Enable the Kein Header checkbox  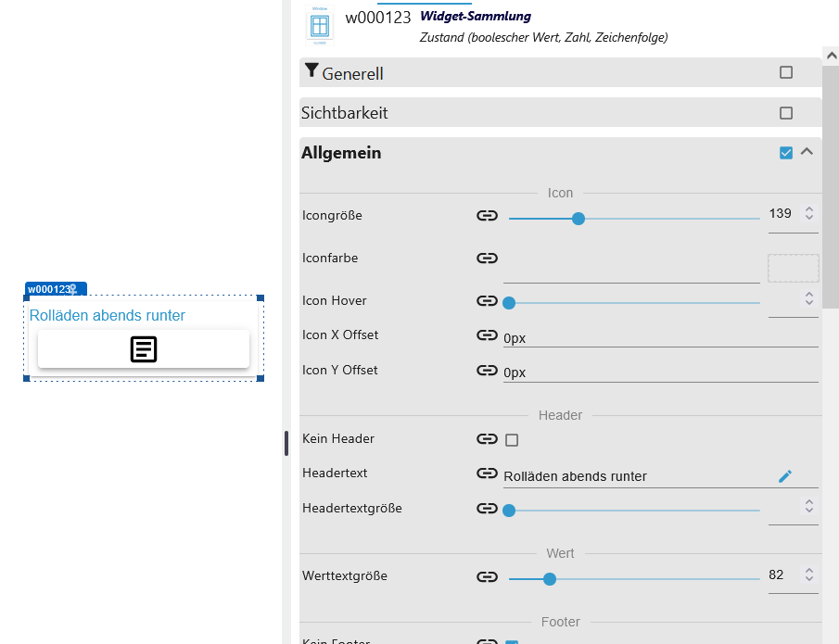click(x=512, y=440)
